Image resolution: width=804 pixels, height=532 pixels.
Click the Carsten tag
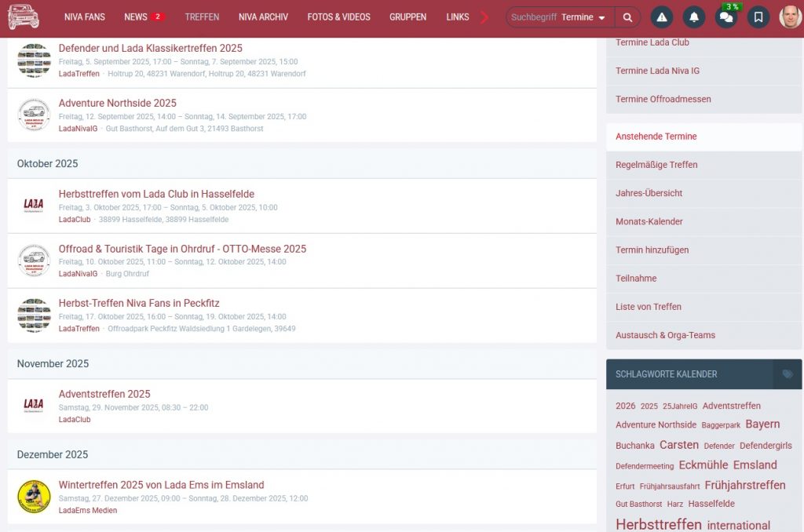click(x=679, y=445)
